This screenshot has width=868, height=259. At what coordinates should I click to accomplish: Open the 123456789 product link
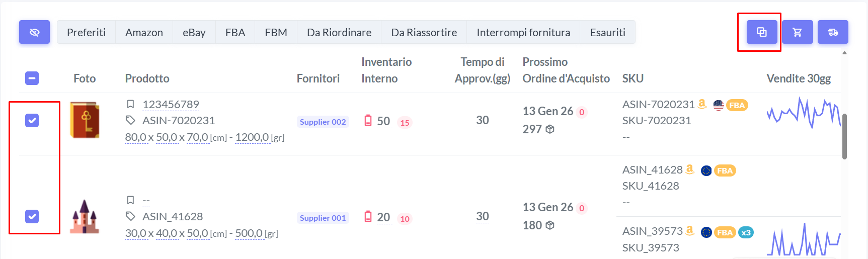(171, 104)
